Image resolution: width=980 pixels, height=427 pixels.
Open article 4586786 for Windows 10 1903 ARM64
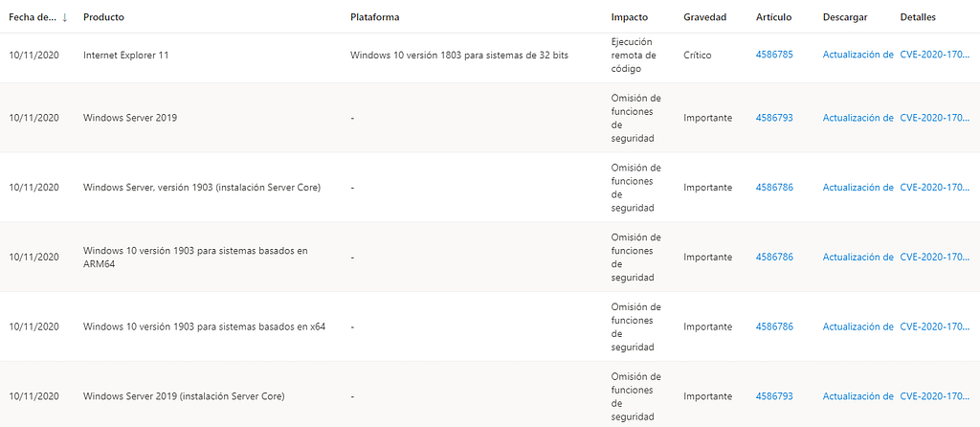click(774, 257)
